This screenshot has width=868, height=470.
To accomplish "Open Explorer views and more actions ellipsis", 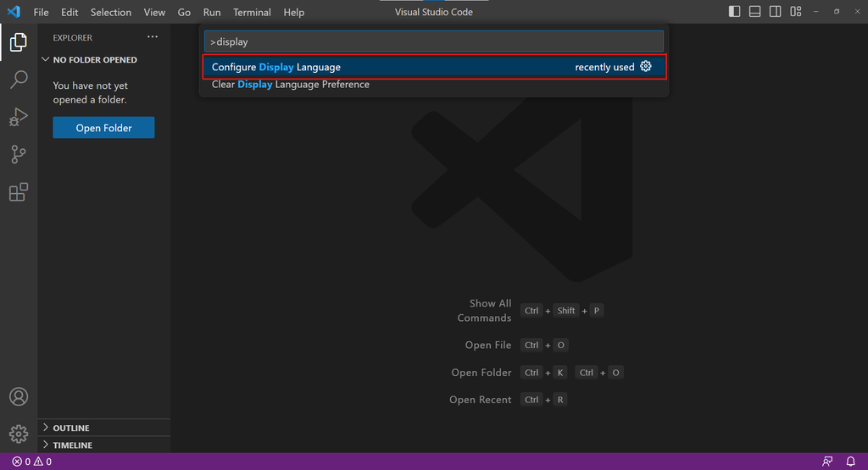I will 153,37.
